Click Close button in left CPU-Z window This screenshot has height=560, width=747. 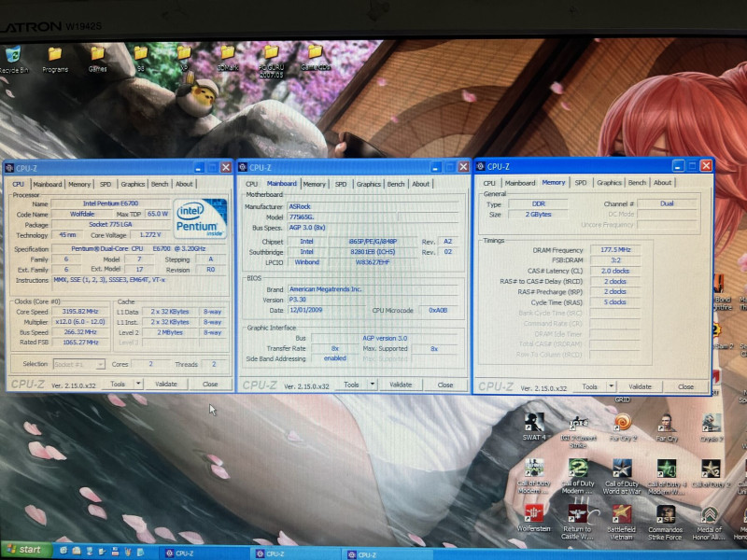point(210,384)
